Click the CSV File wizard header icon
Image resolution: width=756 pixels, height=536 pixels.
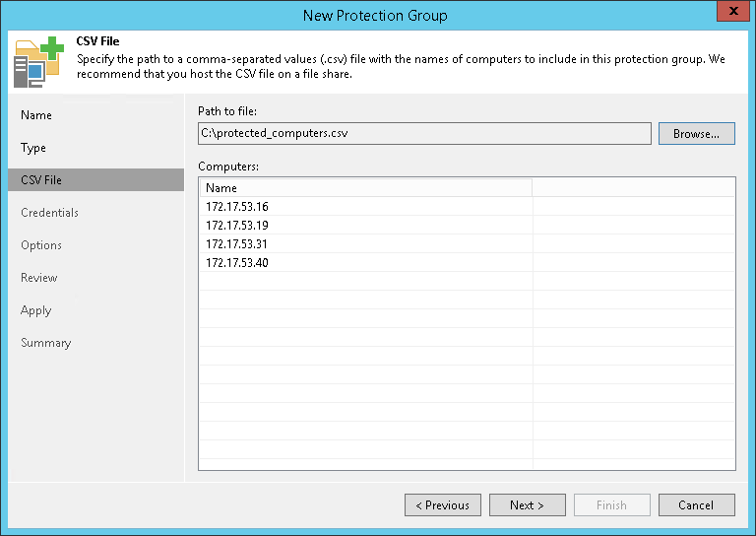(37, 62)
